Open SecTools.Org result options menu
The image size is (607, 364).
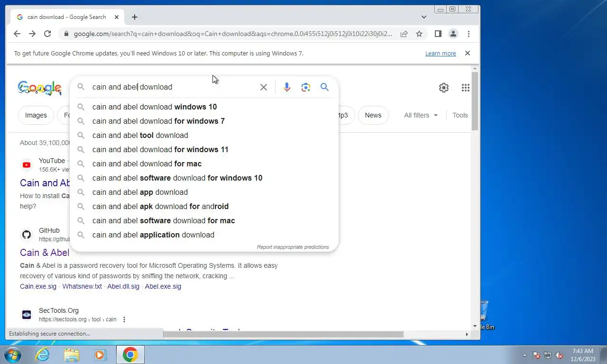(x=124, y=319)
